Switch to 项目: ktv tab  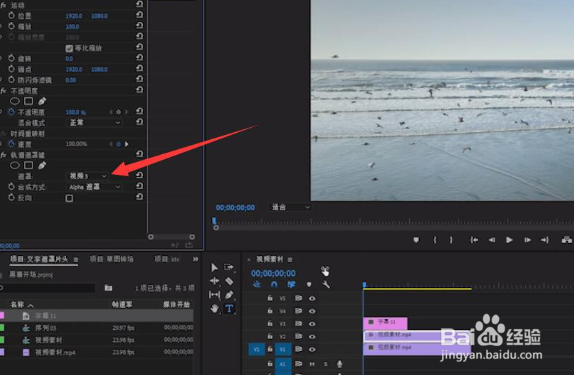click(x=167, y=259)
